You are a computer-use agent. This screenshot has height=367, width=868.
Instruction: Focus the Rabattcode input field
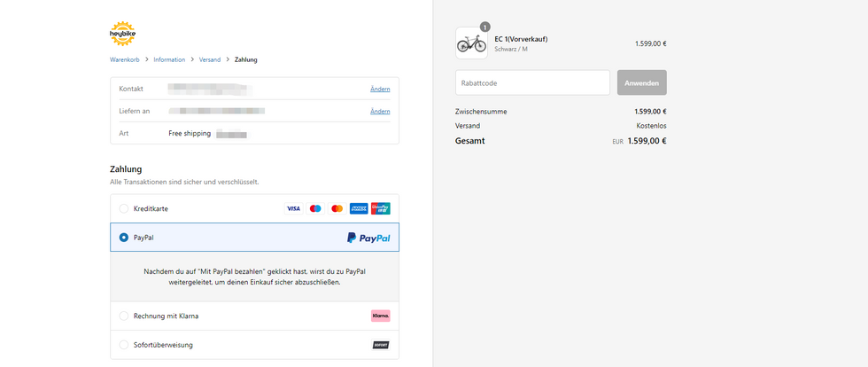coord(532,82)
